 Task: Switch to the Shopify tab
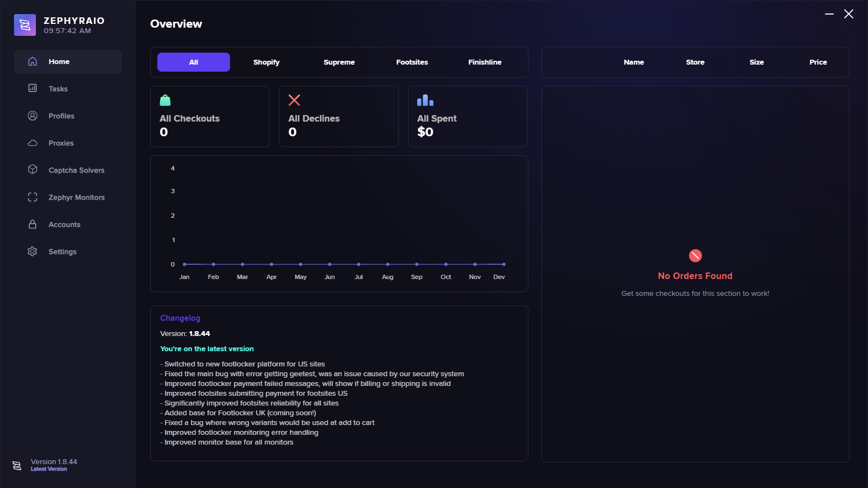pyautogui.click(x=266, y=62)
